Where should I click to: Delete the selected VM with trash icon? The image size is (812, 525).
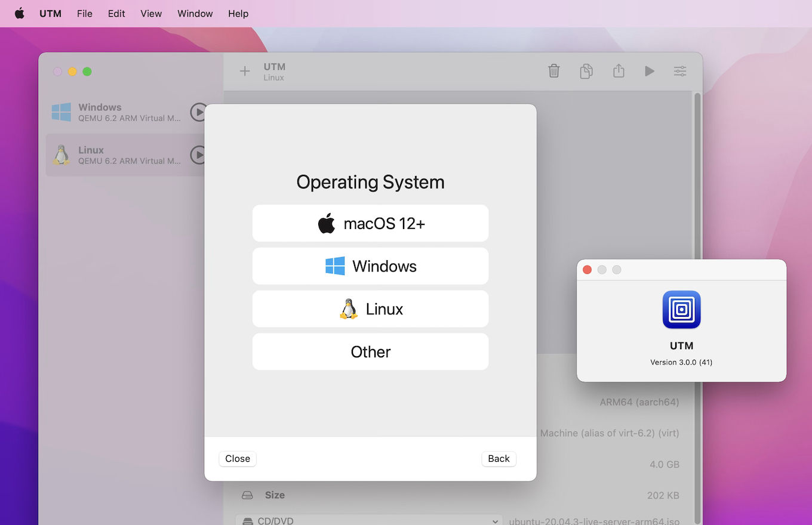[x=554, y=71]
